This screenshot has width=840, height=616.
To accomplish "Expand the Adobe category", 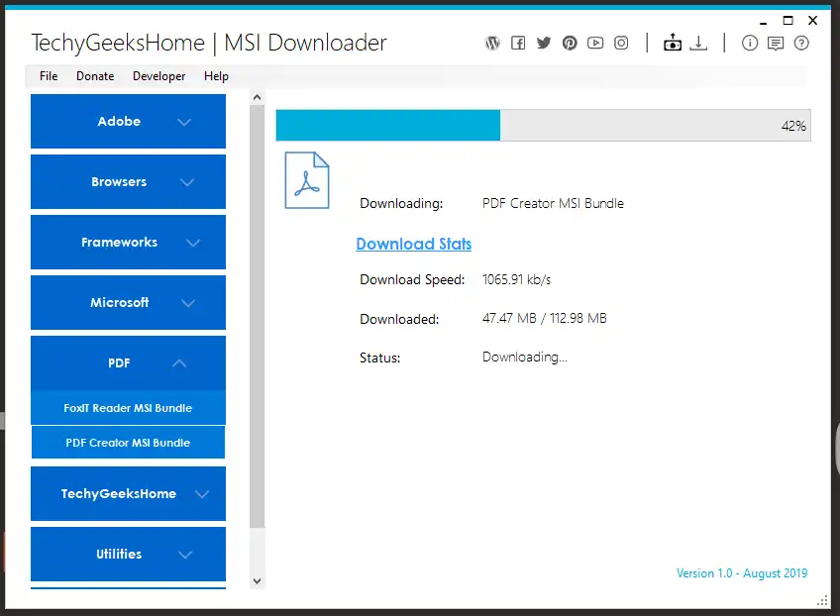I will coord(128,121).
